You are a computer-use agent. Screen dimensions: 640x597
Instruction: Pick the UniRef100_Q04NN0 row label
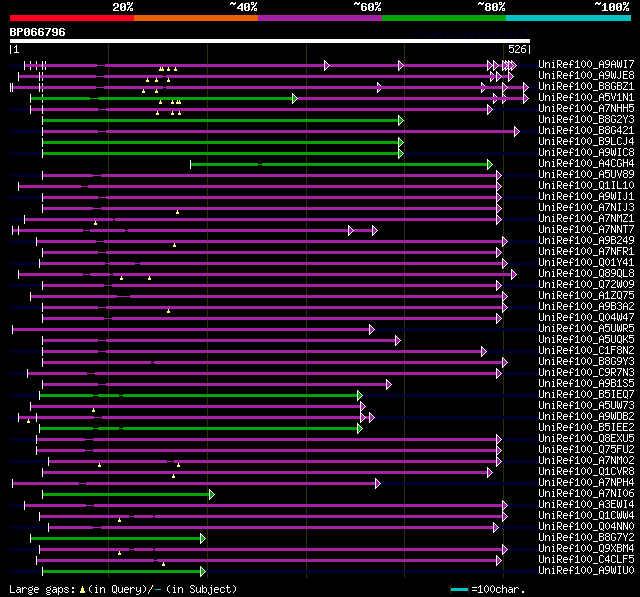pos(586,527)
